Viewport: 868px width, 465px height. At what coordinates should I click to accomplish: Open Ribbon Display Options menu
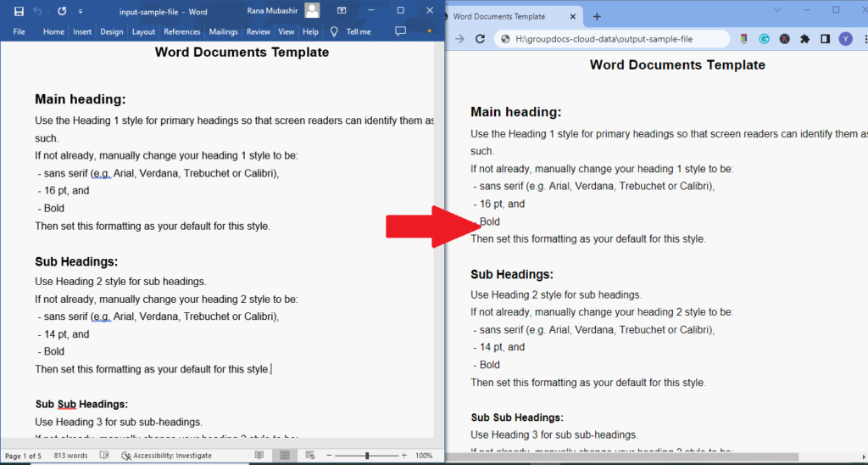(341, 11)
